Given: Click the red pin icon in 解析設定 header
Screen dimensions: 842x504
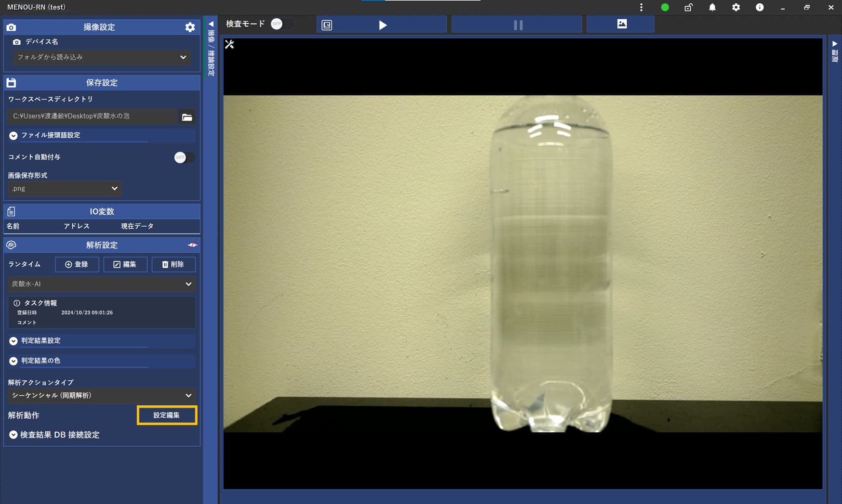Looking at the screenshot, I should (192, 245).
